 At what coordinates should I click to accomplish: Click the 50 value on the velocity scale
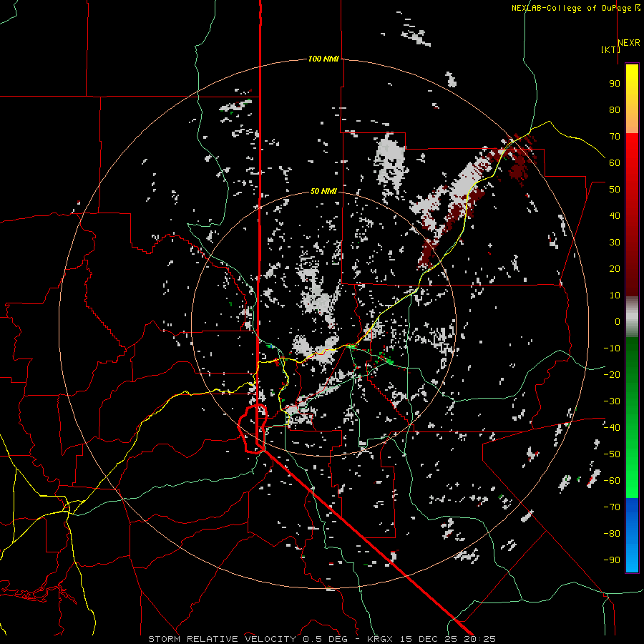tap(615, 190)
